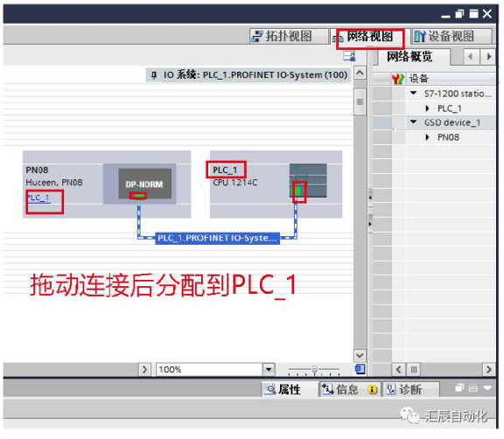Click the overview panel scroll right arrow

click(x=488, y=369)
